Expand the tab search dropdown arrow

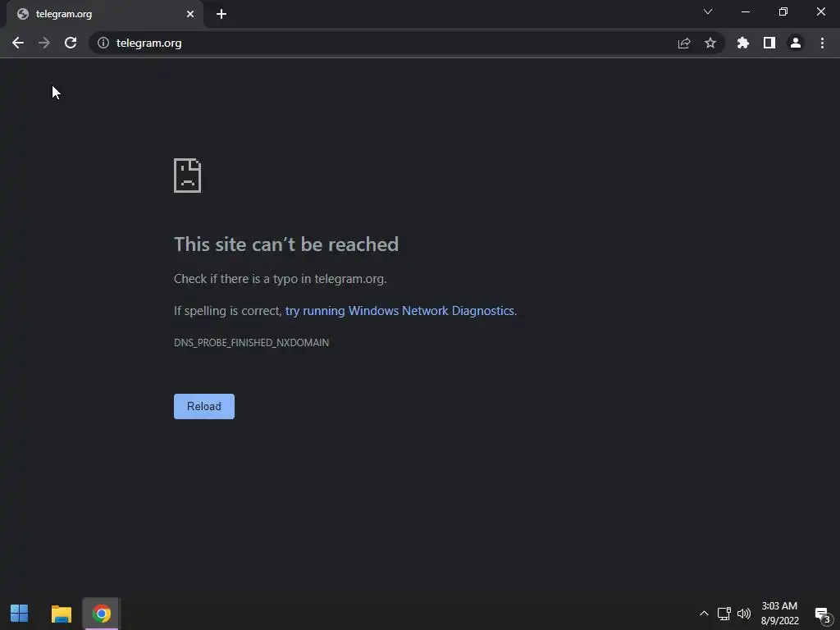click(708, 11)
